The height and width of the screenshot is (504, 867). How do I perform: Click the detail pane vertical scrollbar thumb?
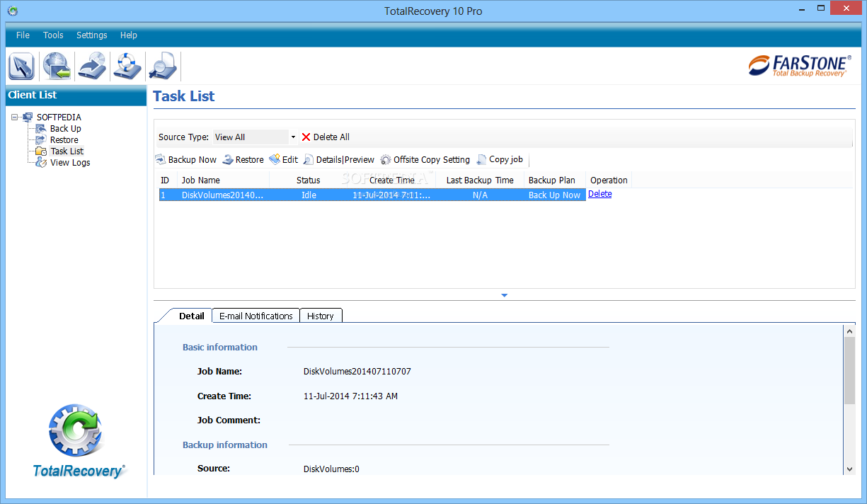pos(849,370)
